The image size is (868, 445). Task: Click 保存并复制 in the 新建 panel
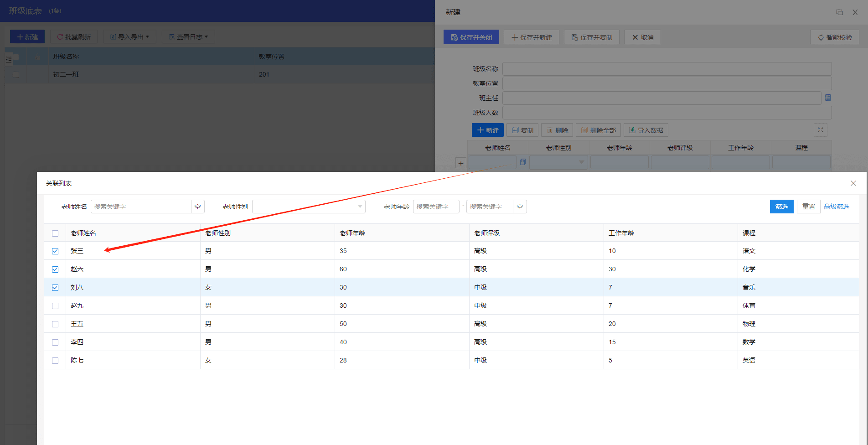pyautogui.click(x=592, y=37)
